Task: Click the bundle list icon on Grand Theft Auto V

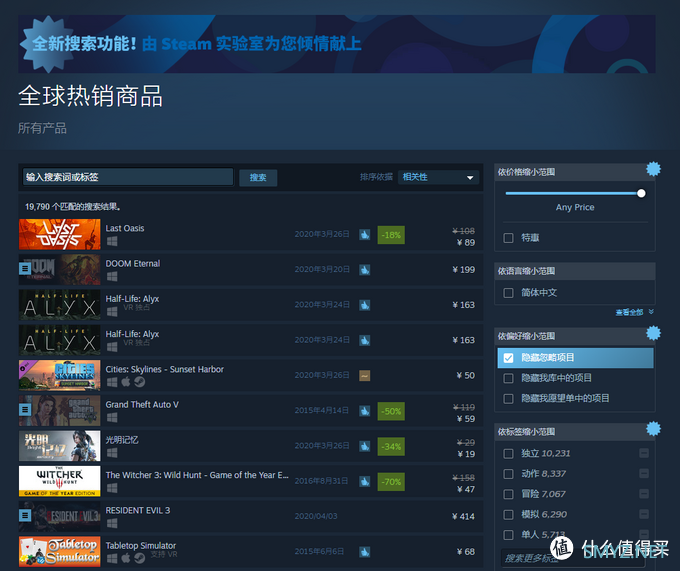Action: (x=25, y=410)
